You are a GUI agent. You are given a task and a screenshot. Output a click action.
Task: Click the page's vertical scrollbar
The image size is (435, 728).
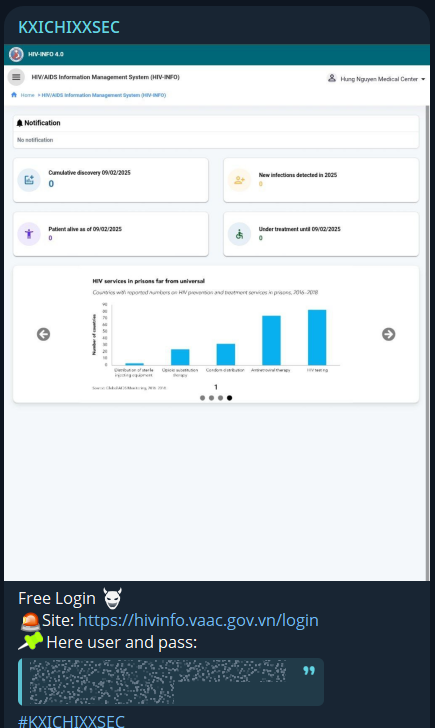[427, 343]
